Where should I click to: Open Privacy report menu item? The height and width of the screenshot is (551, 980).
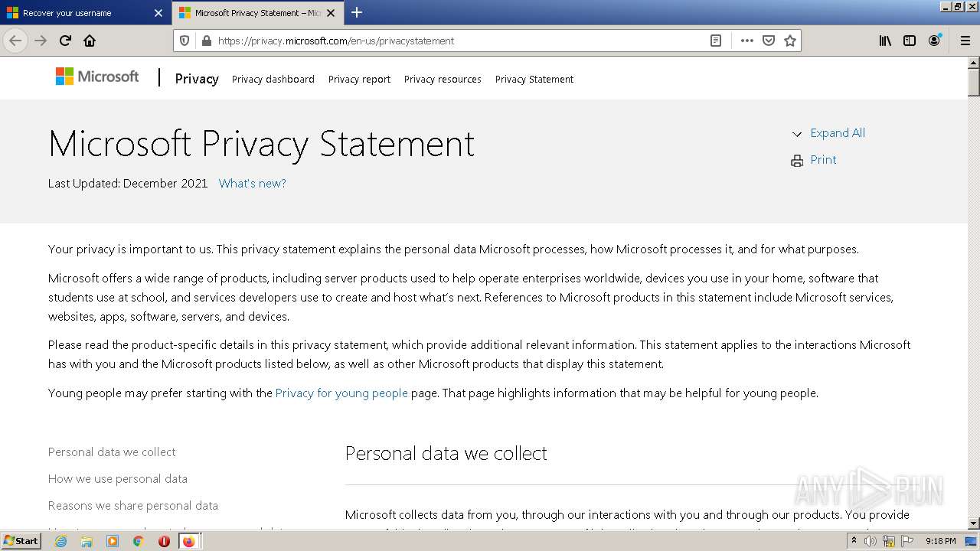click(359, 79)
